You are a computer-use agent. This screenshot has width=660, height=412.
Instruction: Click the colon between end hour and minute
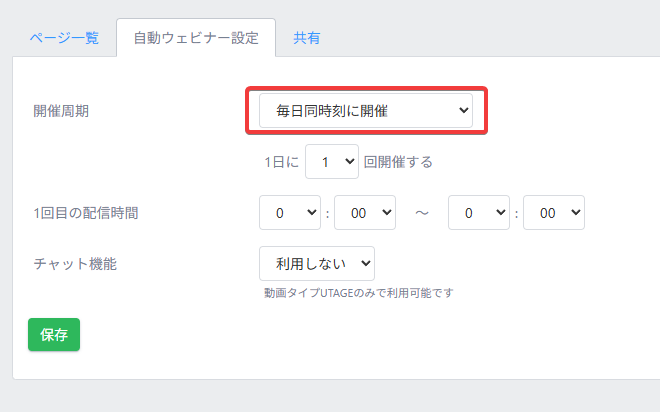[516, 212]
